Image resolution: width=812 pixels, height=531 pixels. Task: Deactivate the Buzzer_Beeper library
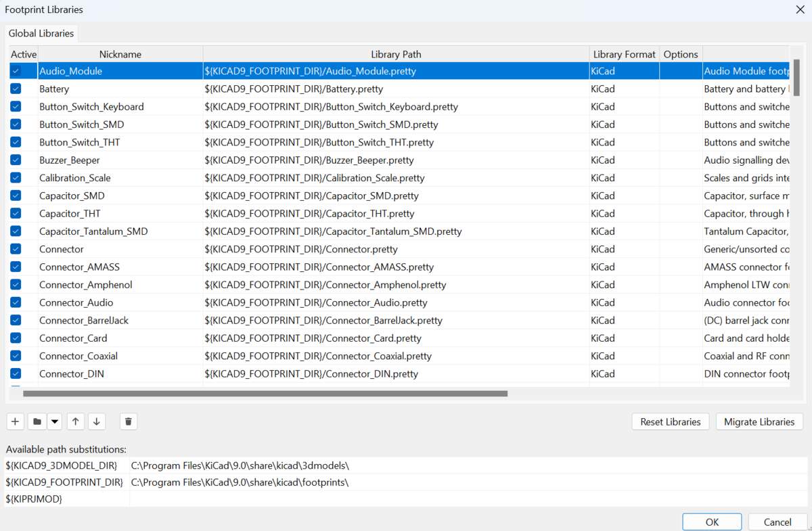click(15, 160)
